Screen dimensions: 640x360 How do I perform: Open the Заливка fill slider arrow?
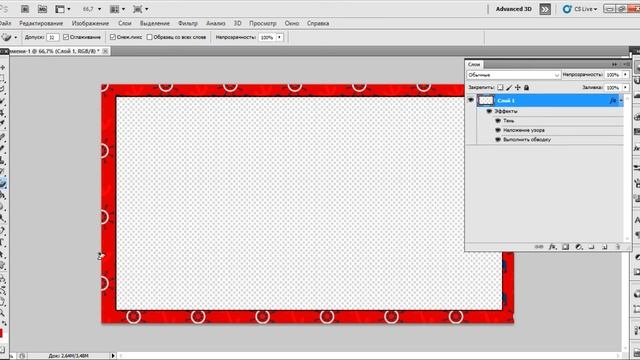(x=625, y=87)
